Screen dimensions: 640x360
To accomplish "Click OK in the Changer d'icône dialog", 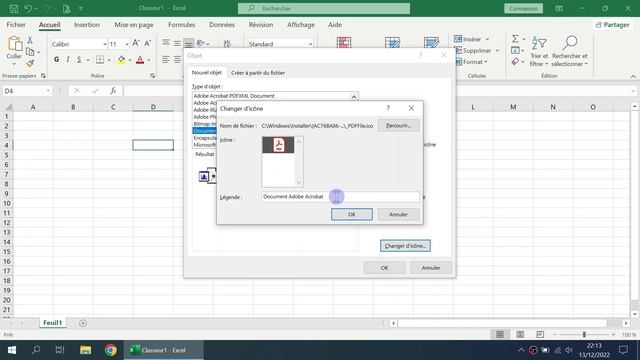I will (351, 214).
